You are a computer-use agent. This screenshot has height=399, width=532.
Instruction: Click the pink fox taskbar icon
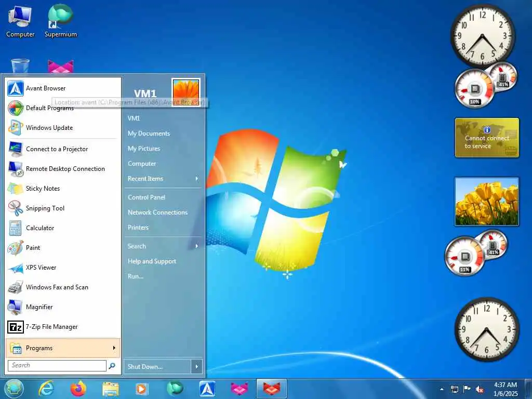pos(240,389)
